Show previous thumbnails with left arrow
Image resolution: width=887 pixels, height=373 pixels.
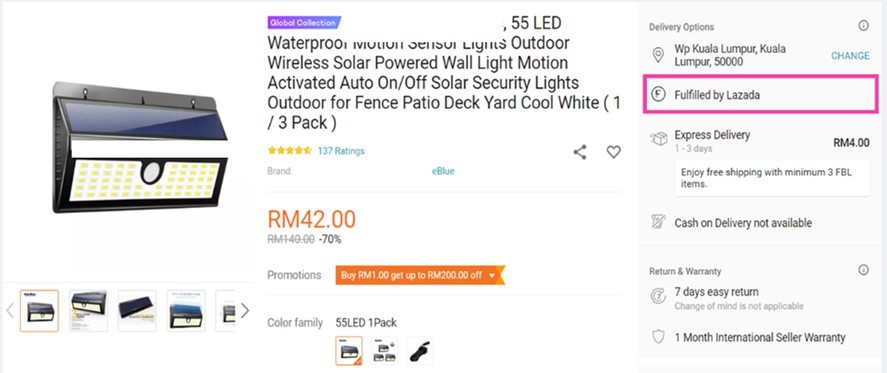point(10,310)
